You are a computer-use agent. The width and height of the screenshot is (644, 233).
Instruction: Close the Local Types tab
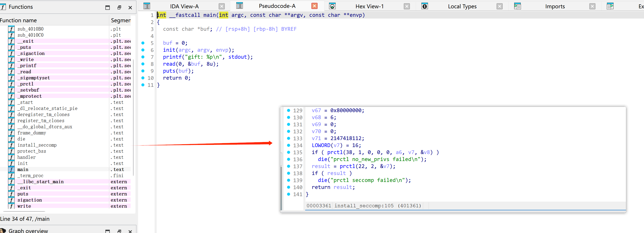coord(500,6)
